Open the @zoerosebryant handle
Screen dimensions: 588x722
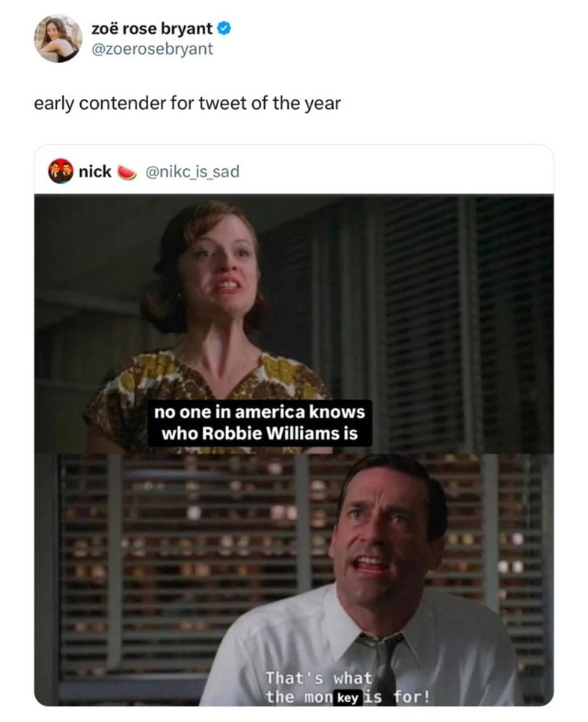(152, 49)
